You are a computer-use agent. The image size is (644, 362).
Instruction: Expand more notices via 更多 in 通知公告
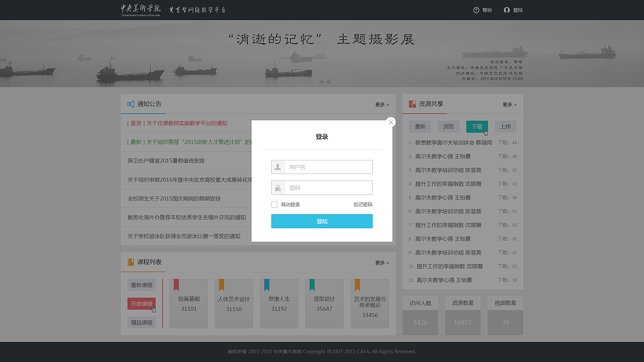[381, 104]
